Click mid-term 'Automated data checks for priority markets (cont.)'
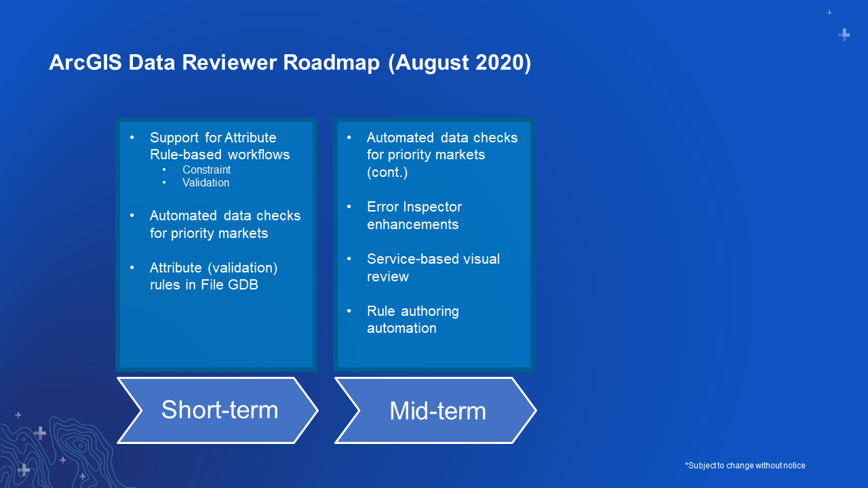868x488 pixels. click(442, 155)
